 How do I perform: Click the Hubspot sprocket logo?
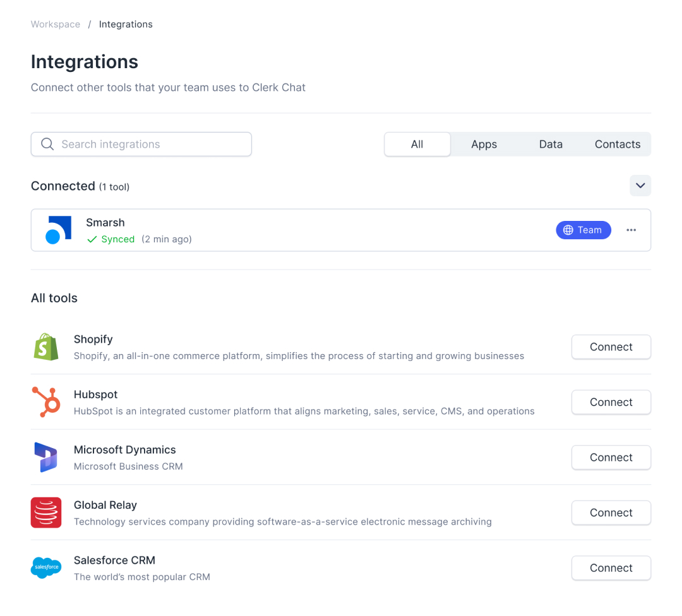46,402
